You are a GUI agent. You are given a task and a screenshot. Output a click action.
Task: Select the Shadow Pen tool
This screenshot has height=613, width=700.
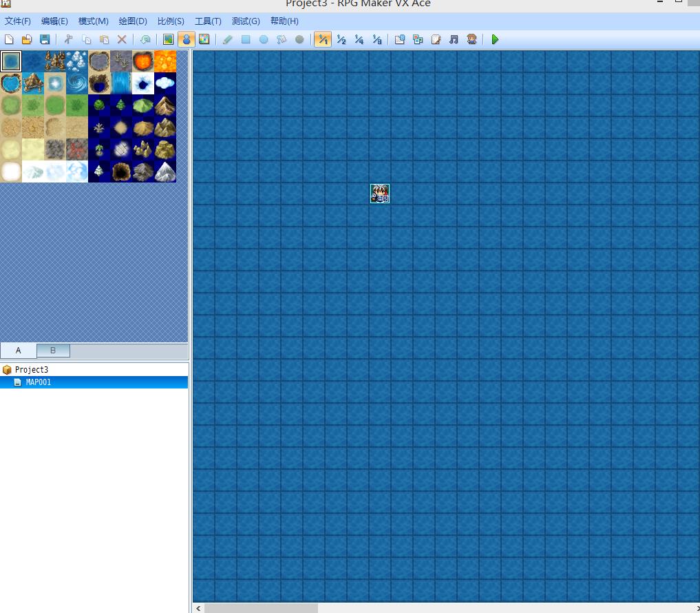(x=299, y=40)
